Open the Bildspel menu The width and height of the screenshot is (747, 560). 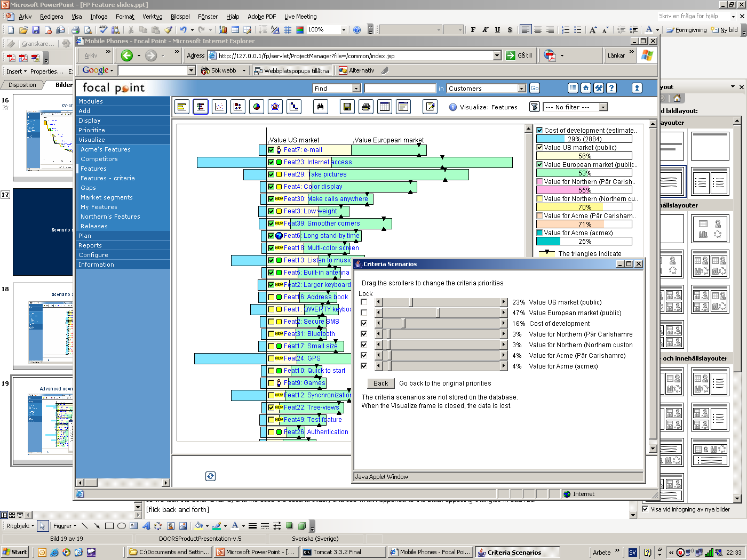tap(180, 17)
